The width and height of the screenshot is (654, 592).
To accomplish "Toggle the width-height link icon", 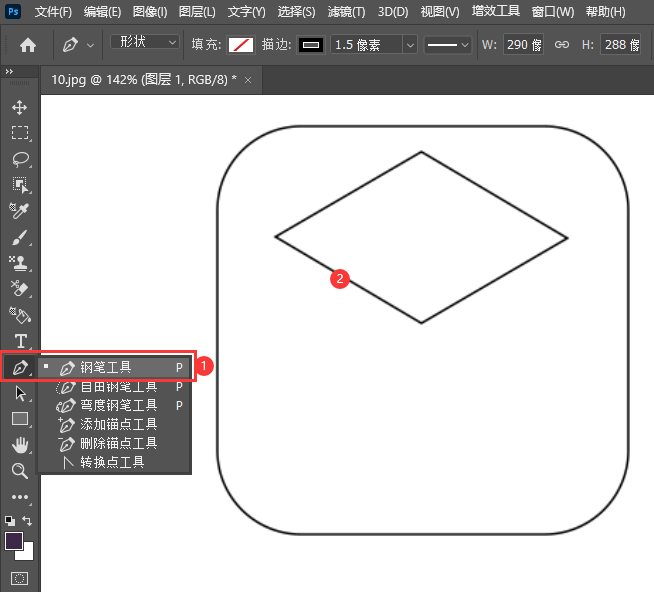I will click(561, 45).
